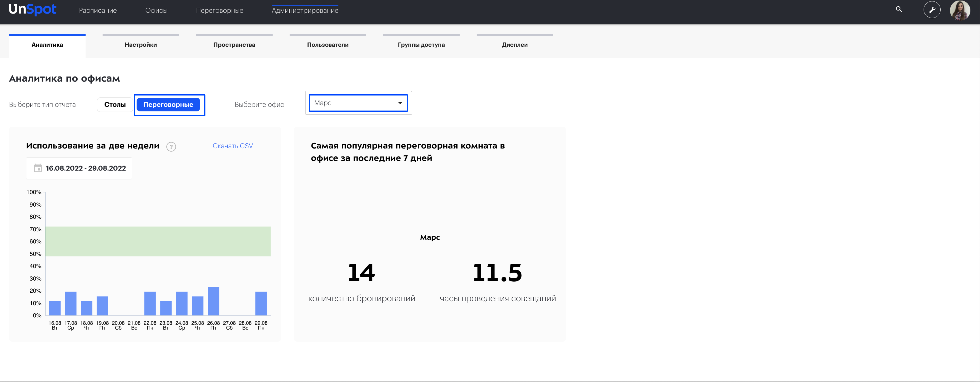The image size is (980, 382).
Task: Click the 22.08 Monday bar in chart
Action: point(150,304)
